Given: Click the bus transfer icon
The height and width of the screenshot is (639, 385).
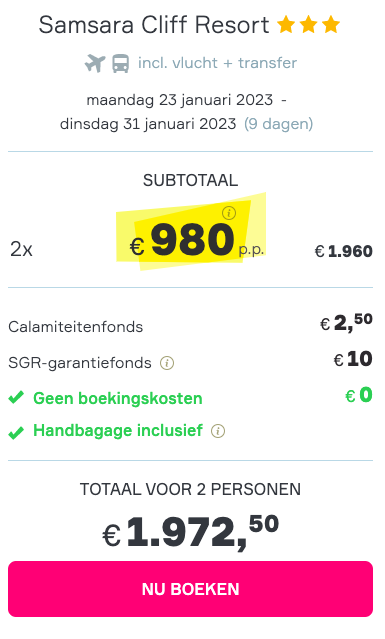Looking at the screenshot, I should (121, 64).
